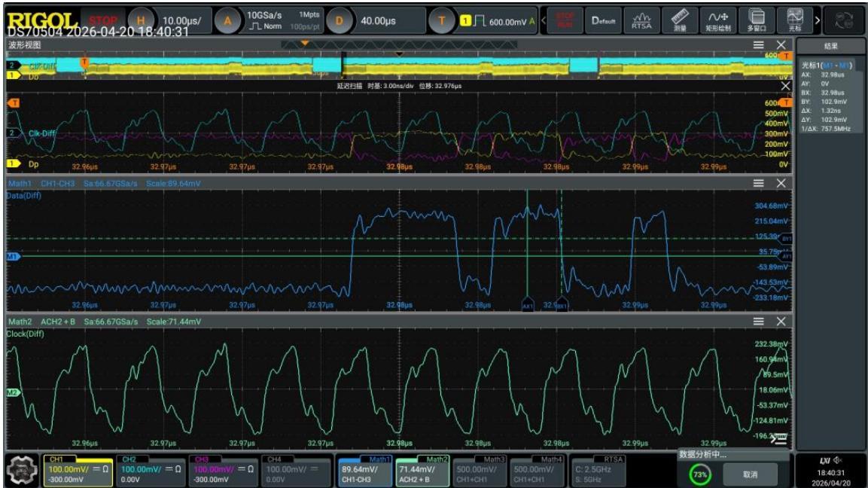Image resolution: width=868 pixels, height=488 pixels.
Task: Open the Math2 window hamburger menu
Action: pyautogui.click(x=758, y=322)
